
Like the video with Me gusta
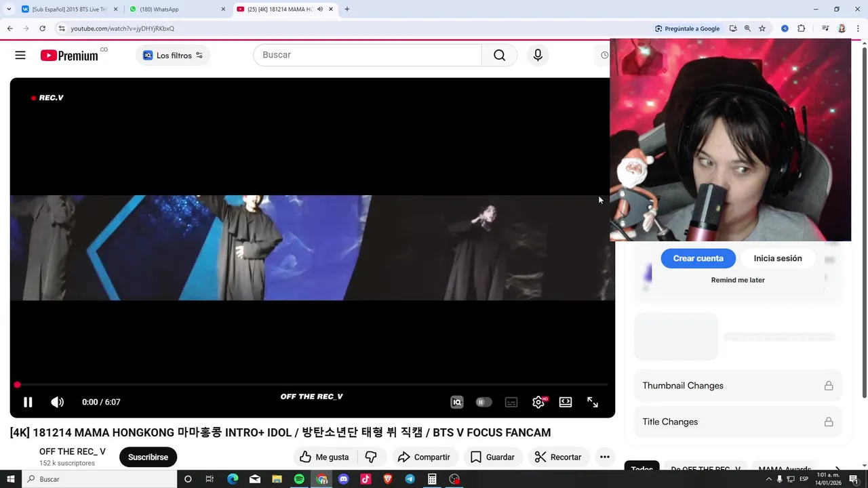point(324,457)
